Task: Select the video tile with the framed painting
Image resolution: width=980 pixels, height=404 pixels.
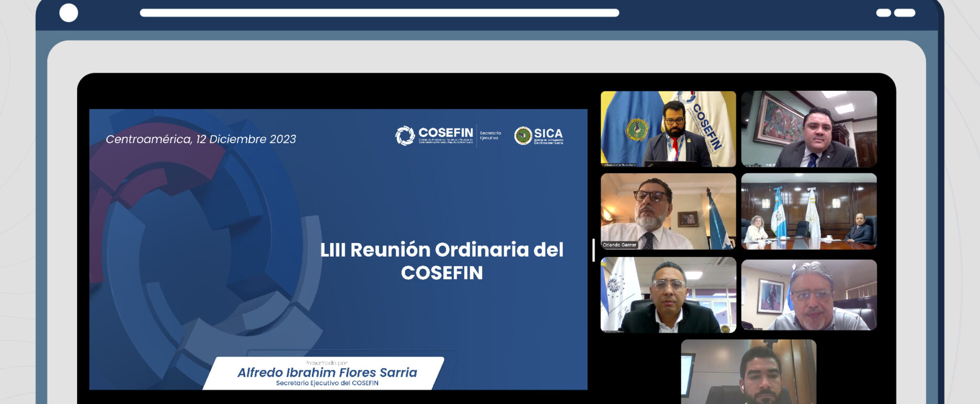Action: (809, 129)
